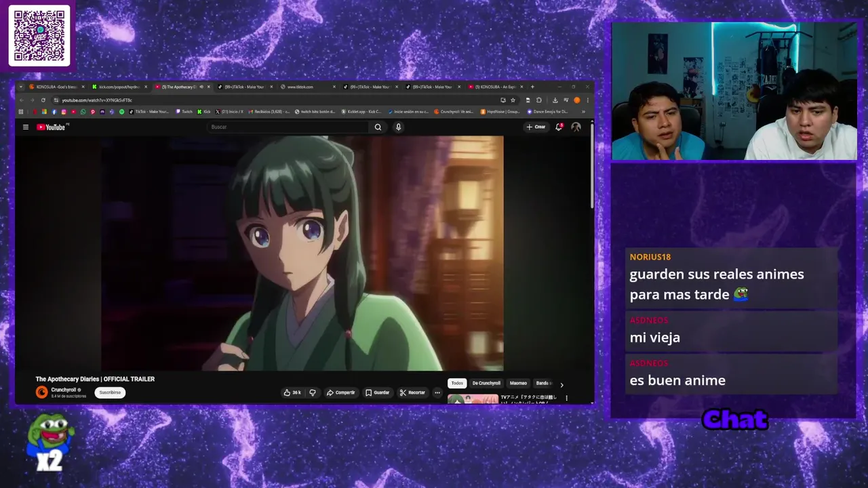Open the suggested video thumbnail in sidebar
The image size is (868, 488).
(x=473, y=399)
